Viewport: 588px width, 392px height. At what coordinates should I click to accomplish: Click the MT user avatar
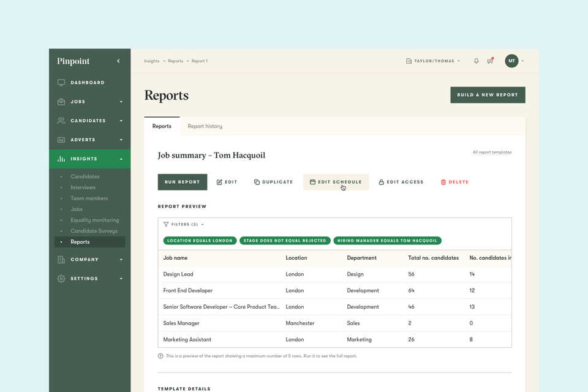pyautogui.click(x=511, y=61)
